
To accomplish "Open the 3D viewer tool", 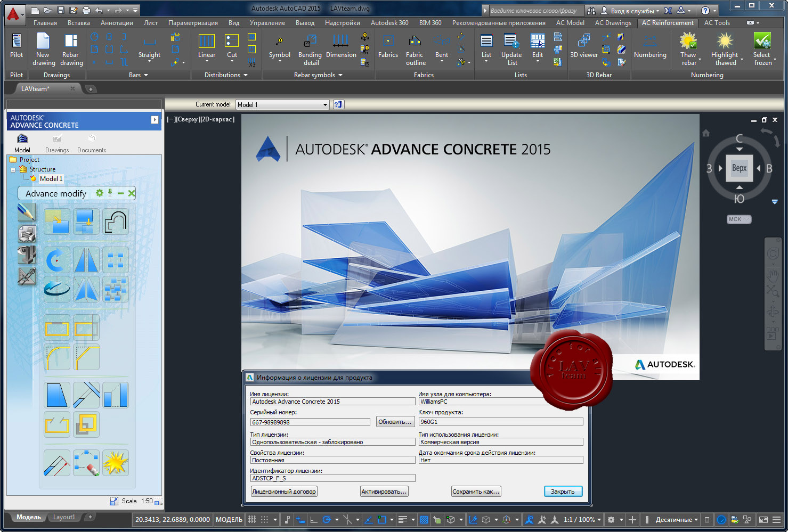I will (584, 46).
